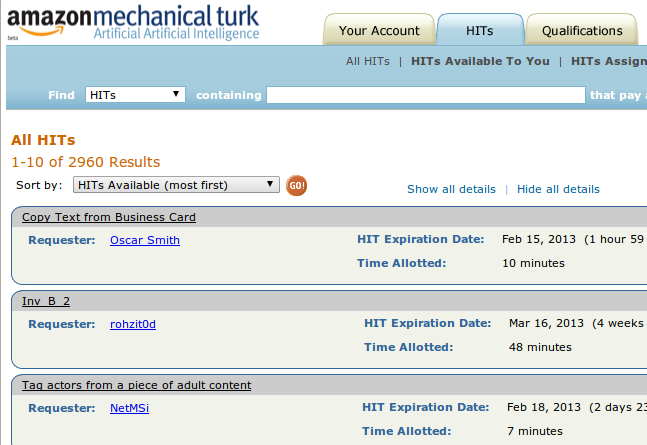Open Copy Text from Business Card HIT
647x445 pixels.
point(109,217)
